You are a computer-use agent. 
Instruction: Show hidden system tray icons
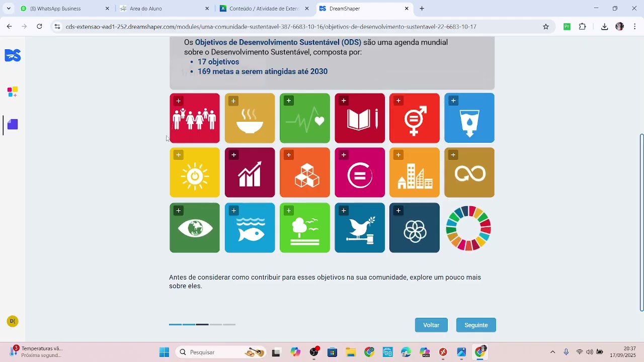(552, 352)
